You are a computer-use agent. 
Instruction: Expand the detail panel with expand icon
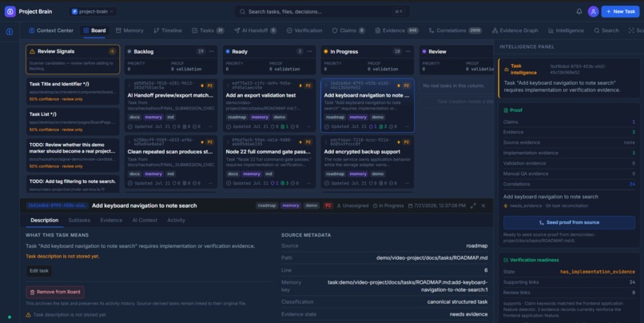point(473,205)
